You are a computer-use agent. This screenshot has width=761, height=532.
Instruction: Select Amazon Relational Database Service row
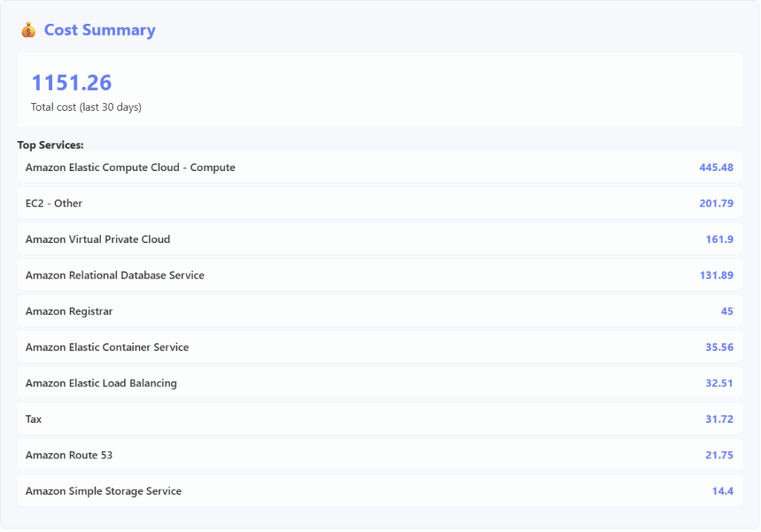(x=114, y=275)
